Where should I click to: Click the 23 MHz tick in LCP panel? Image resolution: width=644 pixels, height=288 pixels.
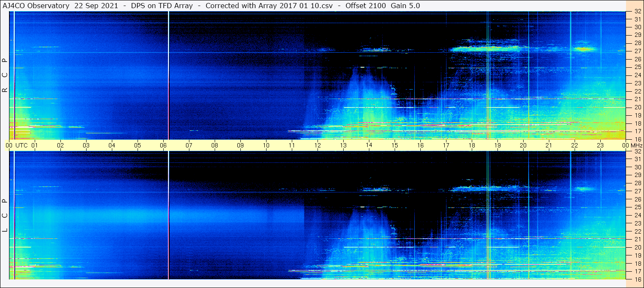(x=638, y=223)
